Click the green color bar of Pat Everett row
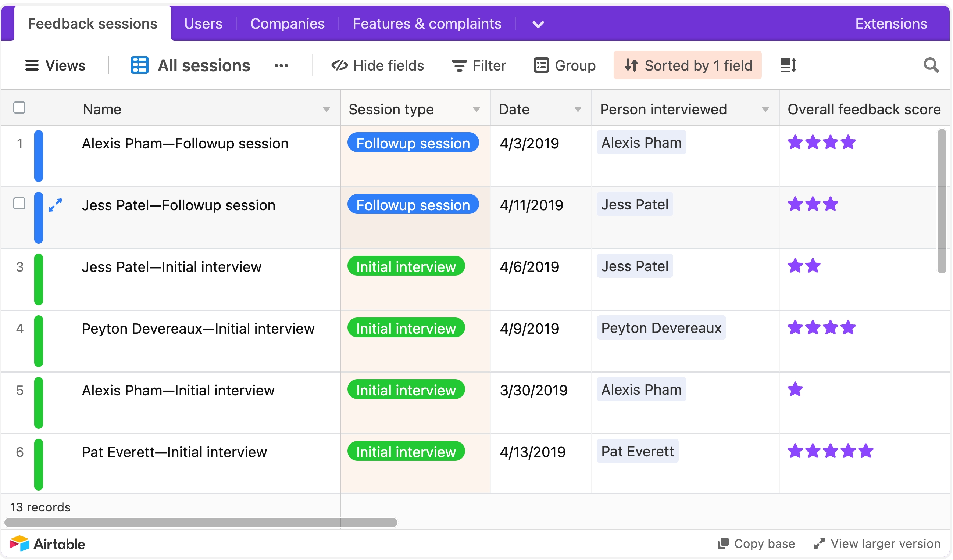Screen dimensions: 953x560 (39, 464)
